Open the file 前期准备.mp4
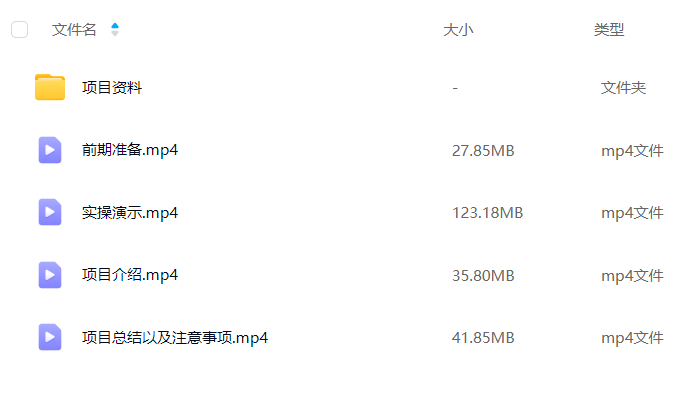699x414 pixels. [x=130, y=150]
